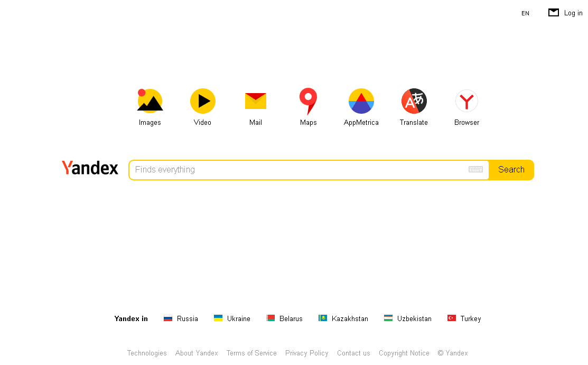This screenshot has width=588, height=365.
Task: Click the Mail label under envelope
Action: (x=255, y=122)
